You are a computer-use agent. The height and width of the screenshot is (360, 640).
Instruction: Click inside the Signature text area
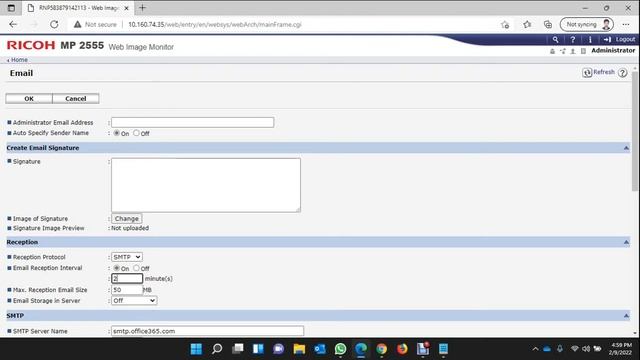coord(206,185)
